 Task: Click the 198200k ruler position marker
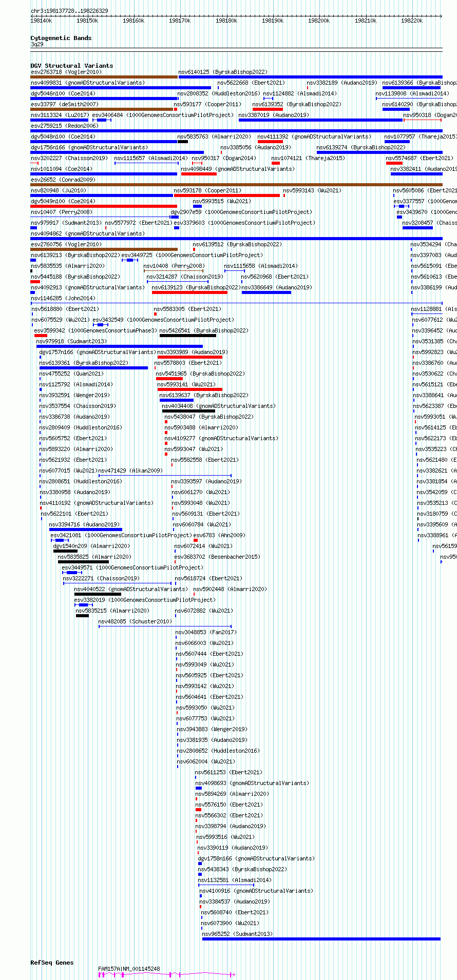click(x=319, y=21)
